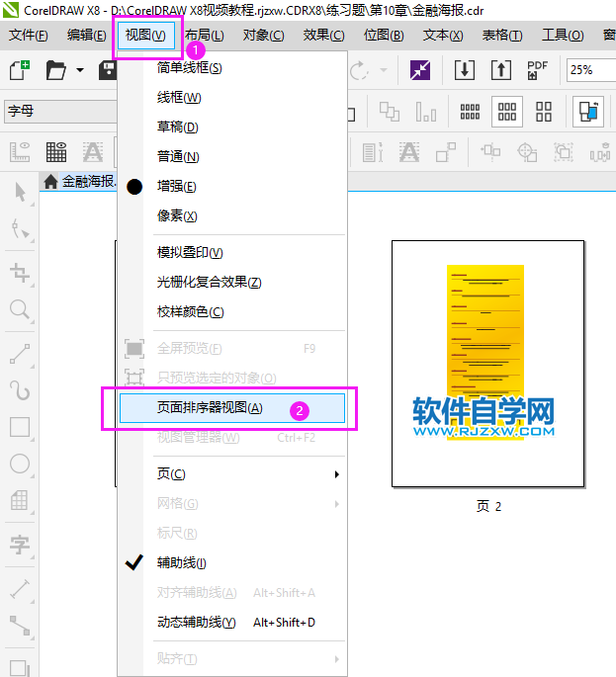
Task: Choose 线框(W) view mode
Action: point(232,98)
